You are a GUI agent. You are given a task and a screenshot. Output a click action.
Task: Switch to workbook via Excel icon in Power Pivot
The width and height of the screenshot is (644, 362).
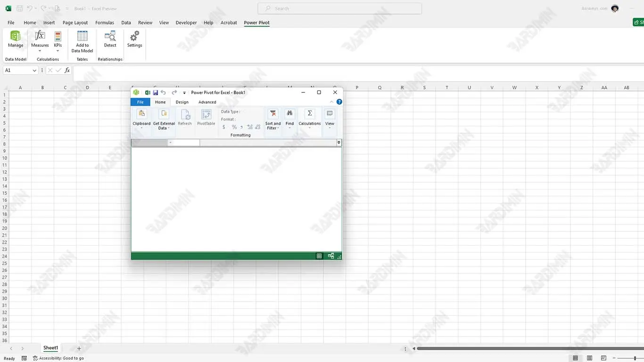(x=148, y=93)
